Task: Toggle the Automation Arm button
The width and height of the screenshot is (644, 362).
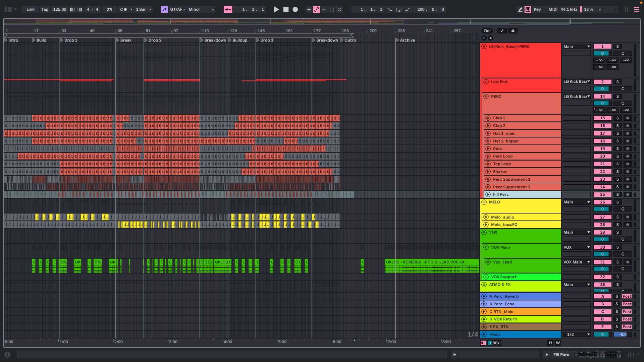Action: [x=316, y=9]
